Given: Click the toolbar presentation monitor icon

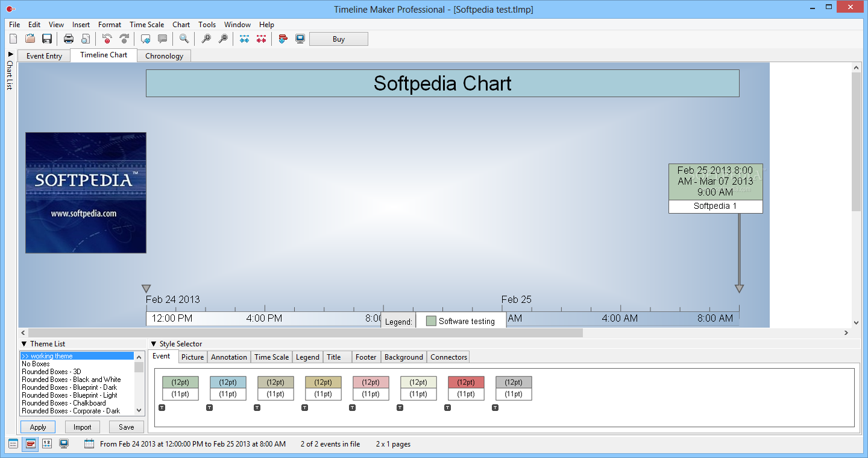Looking at the screenshot, I should [x=300, y=39].
